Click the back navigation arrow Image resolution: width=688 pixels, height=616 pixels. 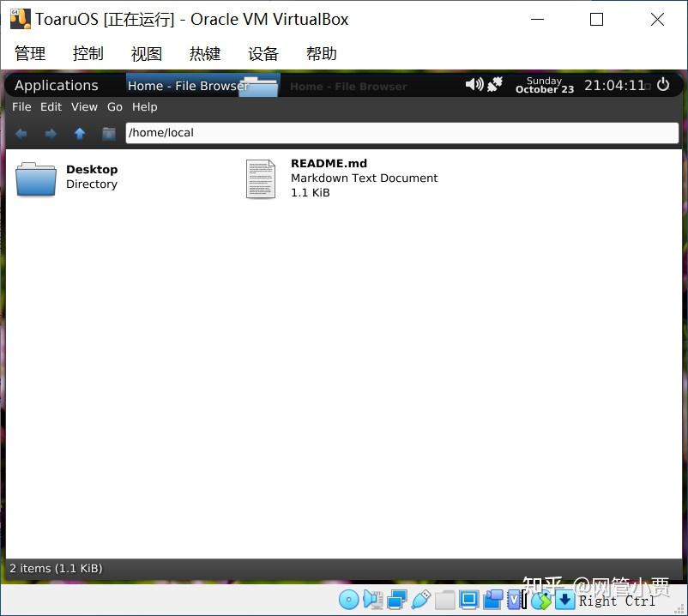21,133
